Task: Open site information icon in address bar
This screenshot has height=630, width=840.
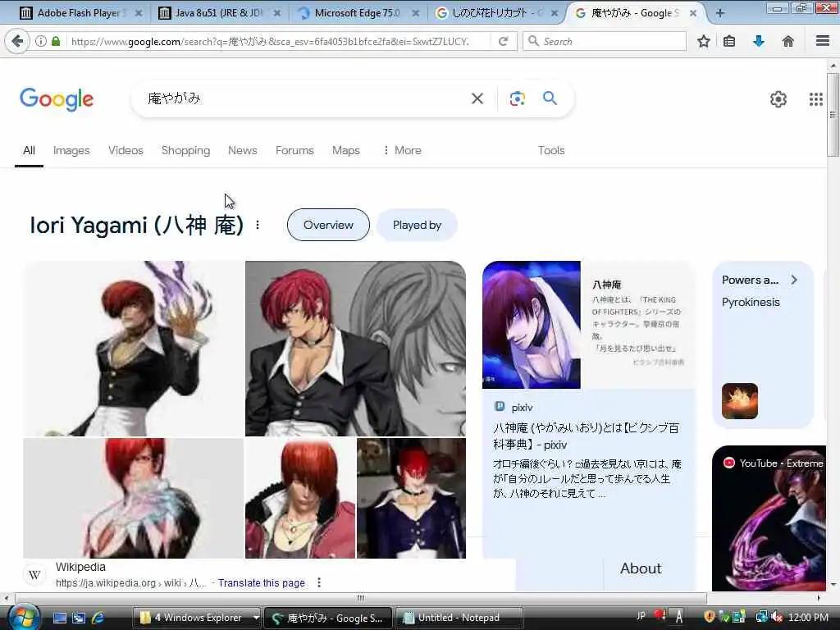Action: click(41, 41)
